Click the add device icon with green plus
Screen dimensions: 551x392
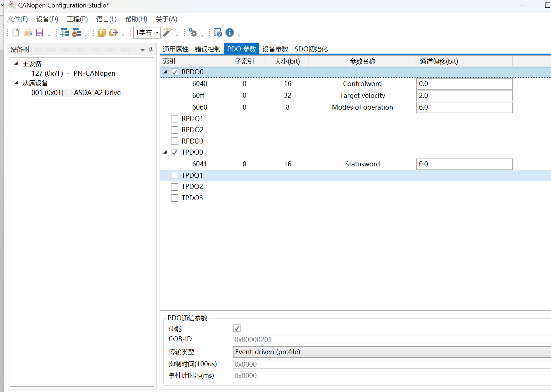point(65,33)
